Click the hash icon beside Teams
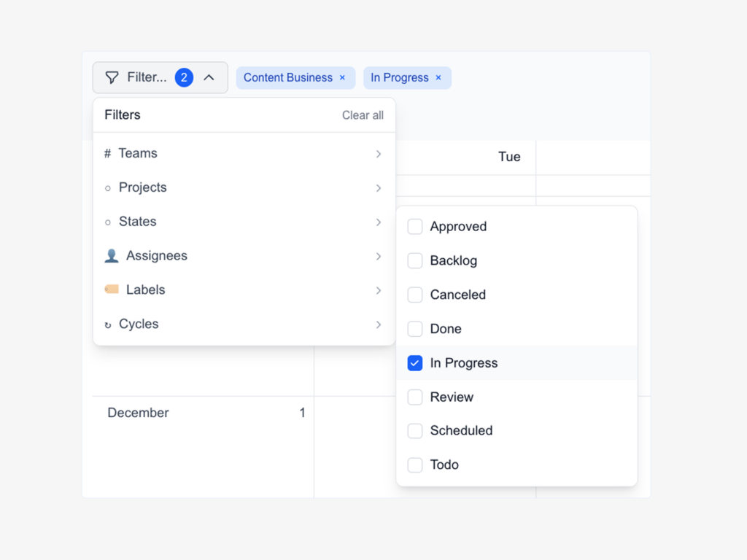 pyautogui.click(x=108, y=154)
